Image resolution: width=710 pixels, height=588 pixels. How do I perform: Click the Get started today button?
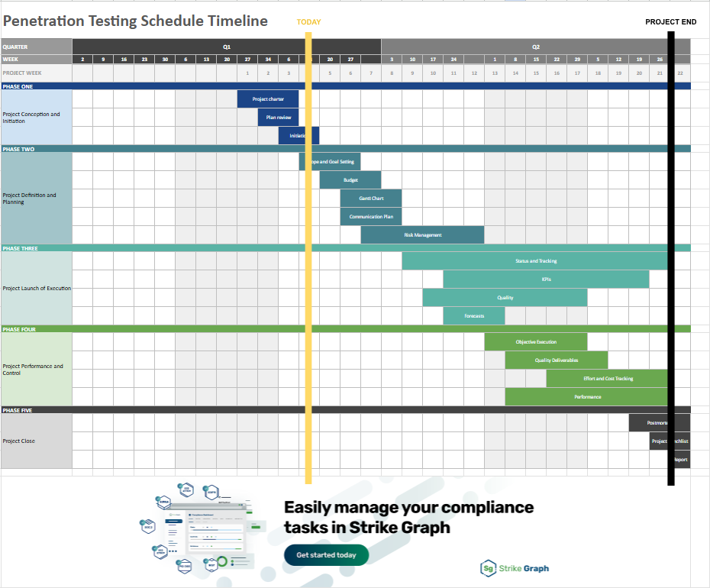(326, 555)
